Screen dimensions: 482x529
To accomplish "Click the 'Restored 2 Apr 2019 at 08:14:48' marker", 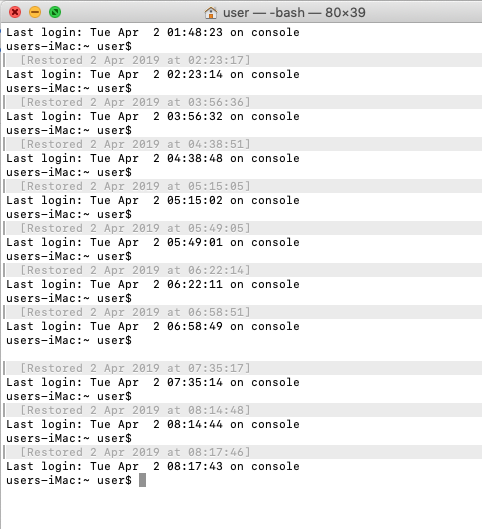I will (135, 410).
